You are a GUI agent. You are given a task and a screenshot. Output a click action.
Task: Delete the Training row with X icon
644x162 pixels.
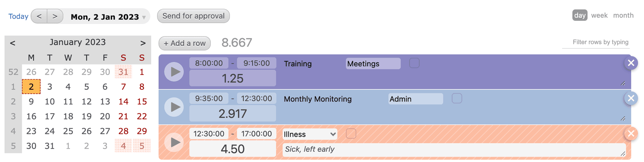[631, 63]
